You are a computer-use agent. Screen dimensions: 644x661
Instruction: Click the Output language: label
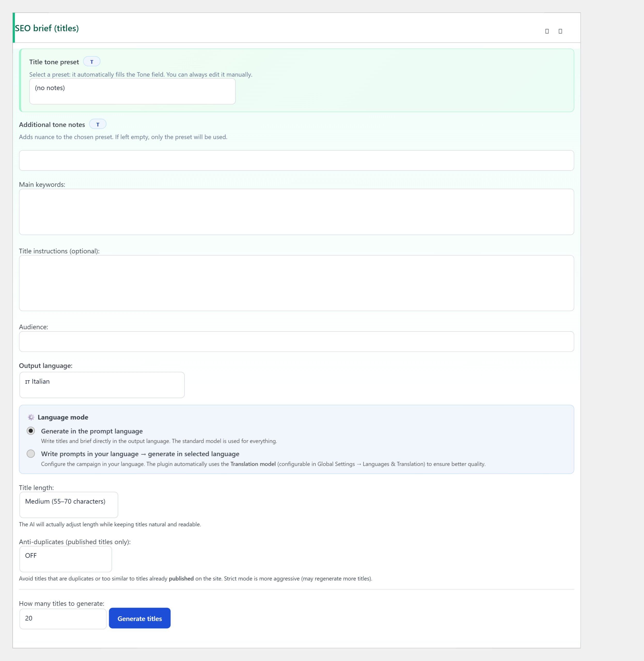tap(46, 366)
